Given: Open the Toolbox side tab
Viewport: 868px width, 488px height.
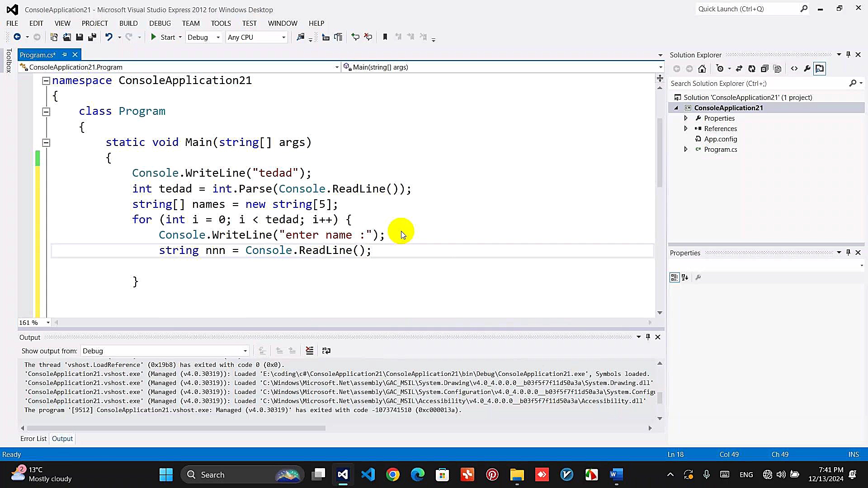Looking at the screenshot, I should pyautogui.click(x=8, y=61).
